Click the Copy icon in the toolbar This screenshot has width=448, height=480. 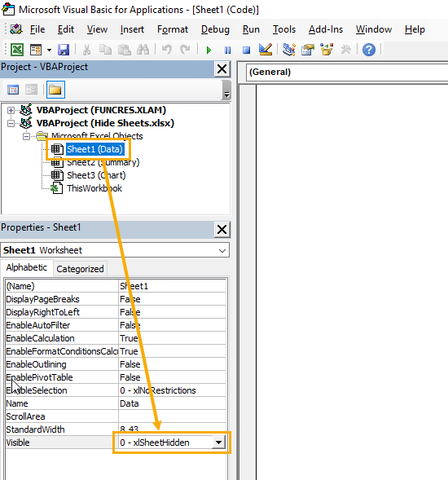(x=105, y=49)
